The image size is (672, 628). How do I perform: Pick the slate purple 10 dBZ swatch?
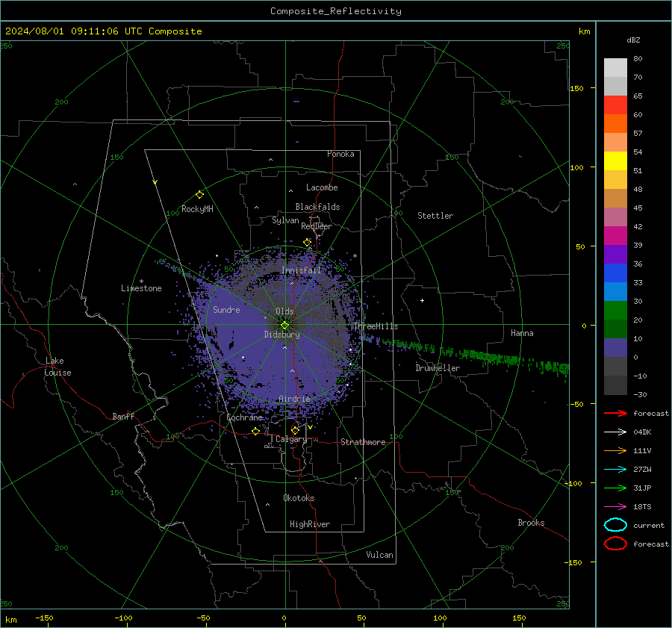pos(615,348)
